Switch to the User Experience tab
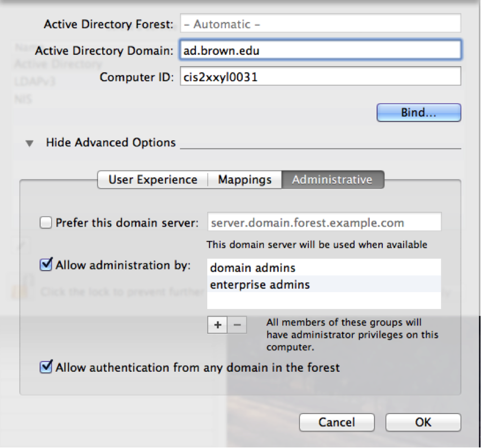 click(153, 180)
